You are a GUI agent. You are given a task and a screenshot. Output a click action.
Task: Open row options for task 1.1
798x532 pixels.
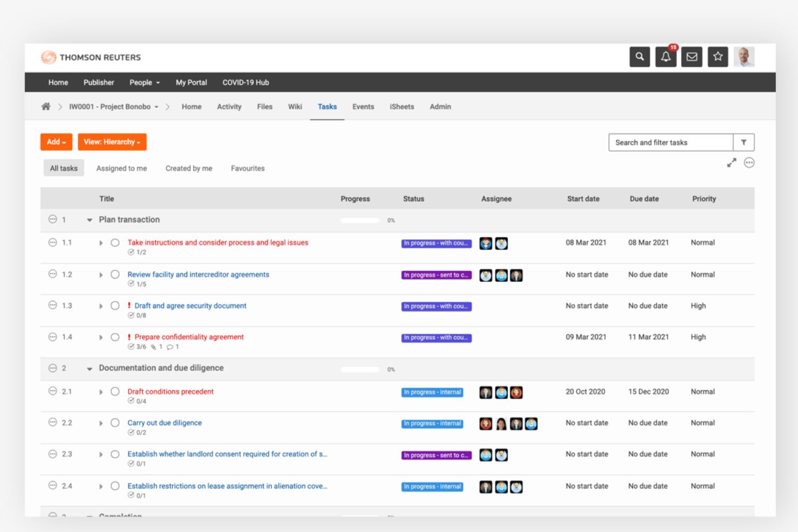(53, 243)
